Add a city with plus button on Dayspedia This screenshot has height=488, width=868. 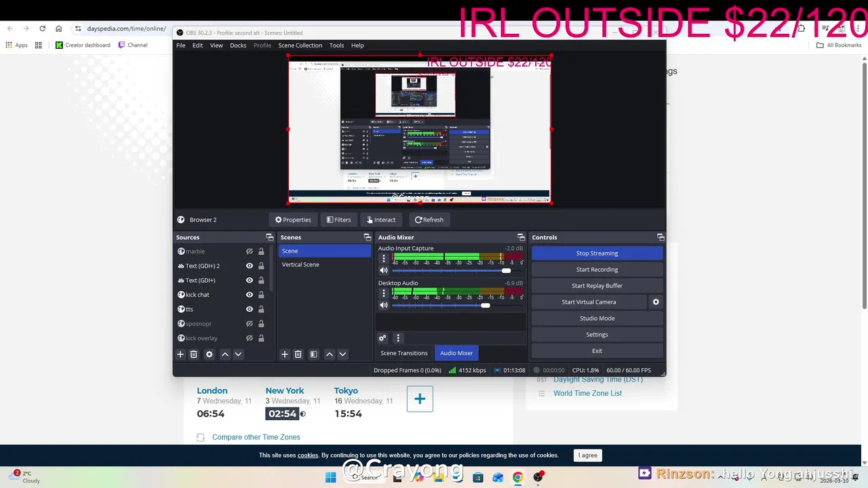pyautogui.click(x=420, y=399)
